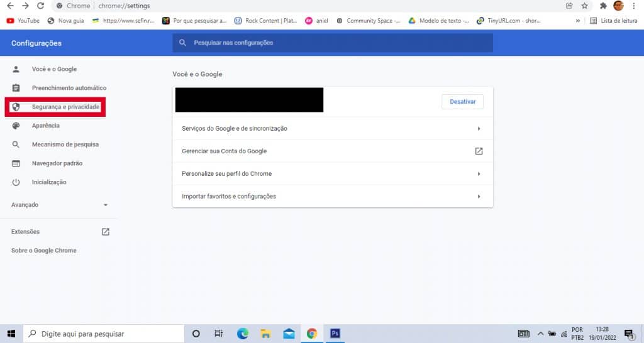Switch to Chrome on the taskbar

pyautogui.click(x=312, y=334)
